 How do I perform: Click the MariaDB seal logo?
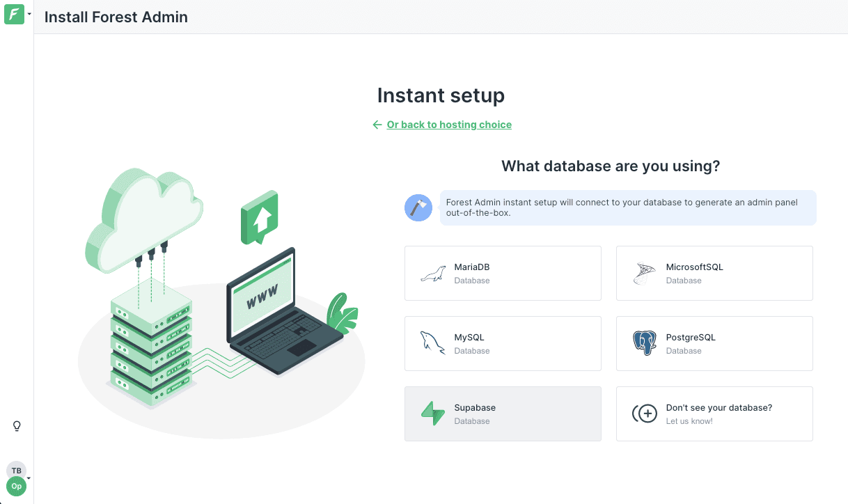pyautogui.click(x=433, y=274)
